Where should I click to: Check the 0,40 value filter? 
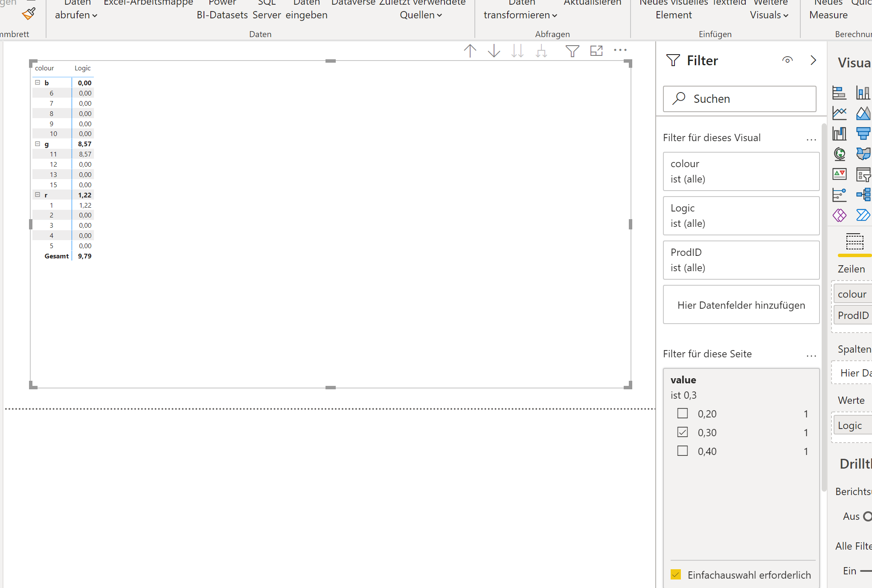click(683, 451)
